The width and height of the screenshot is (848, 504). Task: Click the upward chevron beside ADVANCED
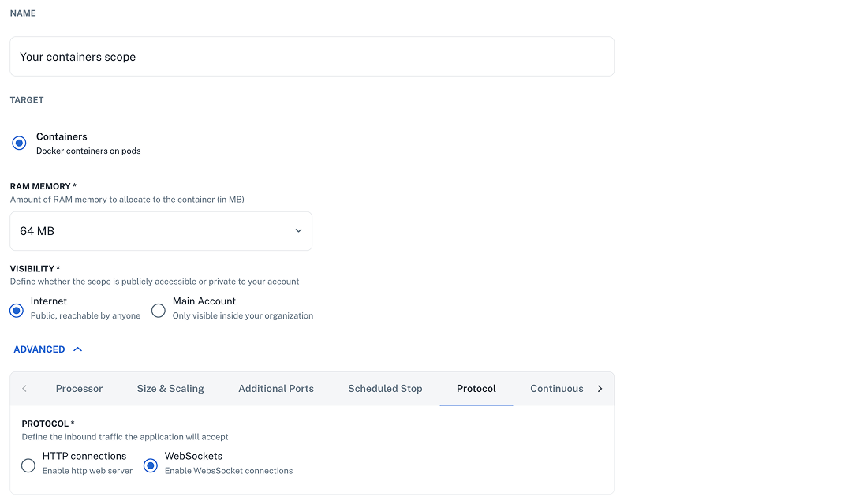click(x=77, y=349)
